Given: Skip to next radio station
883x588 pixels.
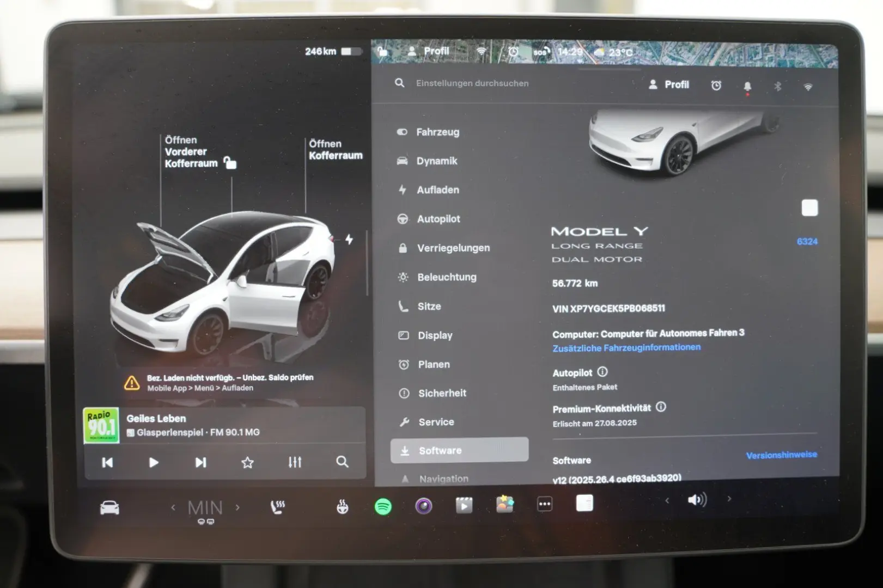Looking at the screenshot, I should click(x=200, y=462).
